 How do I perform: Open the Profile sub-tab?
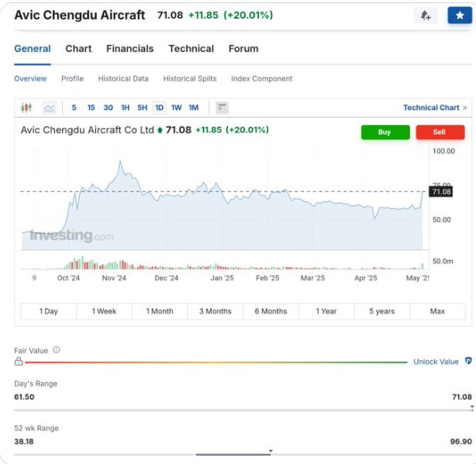click(x=72, y=78)
